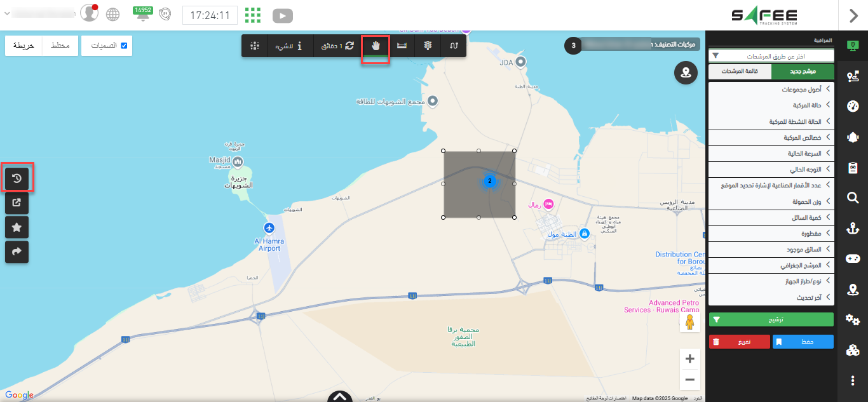Image resolution: width=868 pixels, height=402 pixels.
Task: Switch to قائمة المرشحات tab
Action: coord(739,72)
